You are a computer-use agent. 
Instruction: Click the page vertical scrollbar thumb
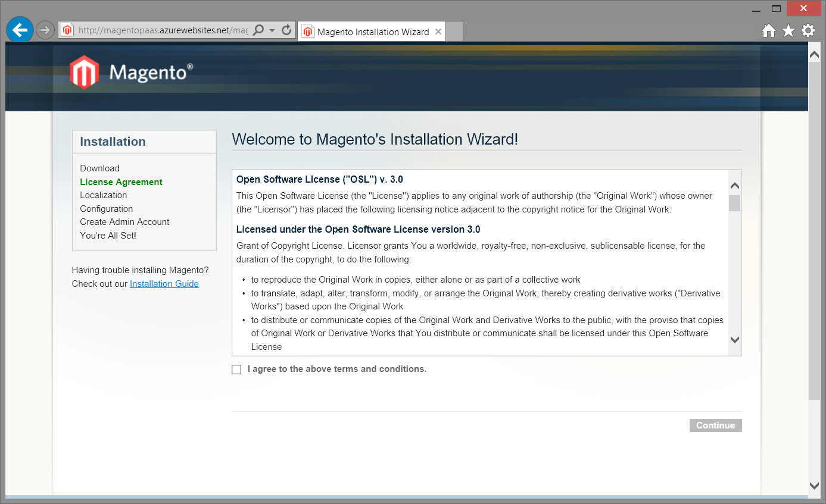(815, 230)
